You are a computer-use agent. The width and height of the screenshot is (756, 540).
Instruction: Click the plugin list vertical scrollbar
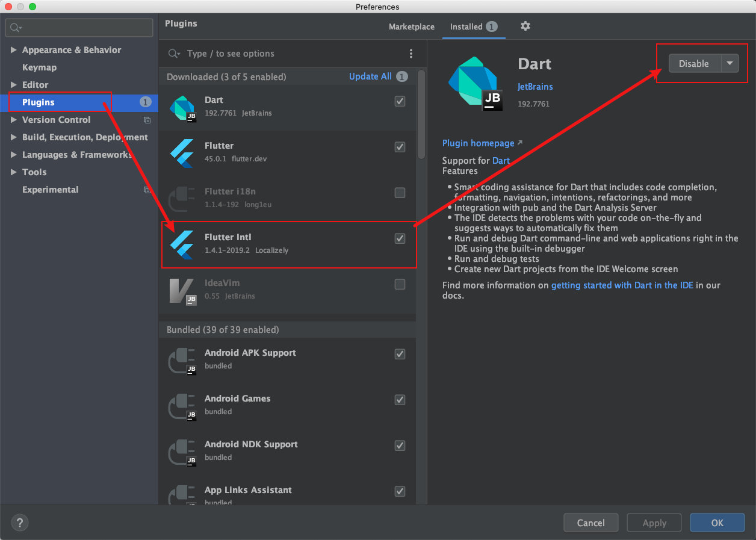tap(421, 114)
